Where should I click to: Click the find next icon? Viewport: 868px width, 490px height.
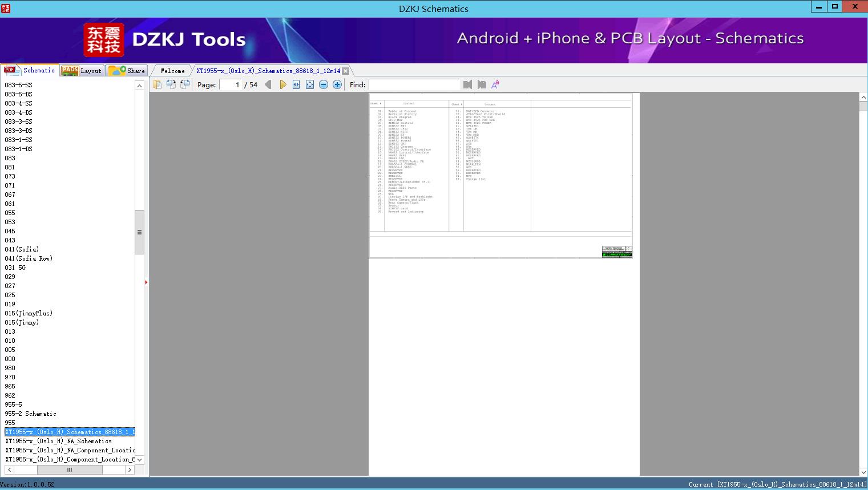coord(482,84)
